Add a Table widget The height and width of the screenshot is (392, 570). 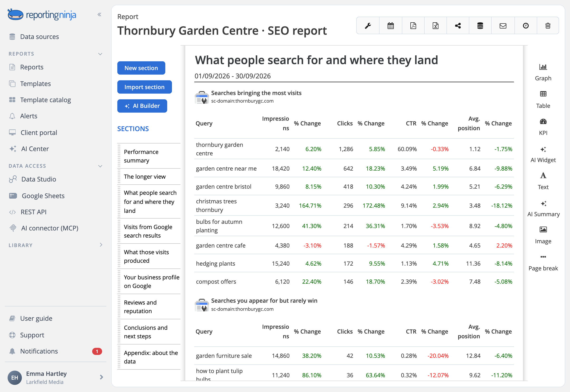pos(543,100)
